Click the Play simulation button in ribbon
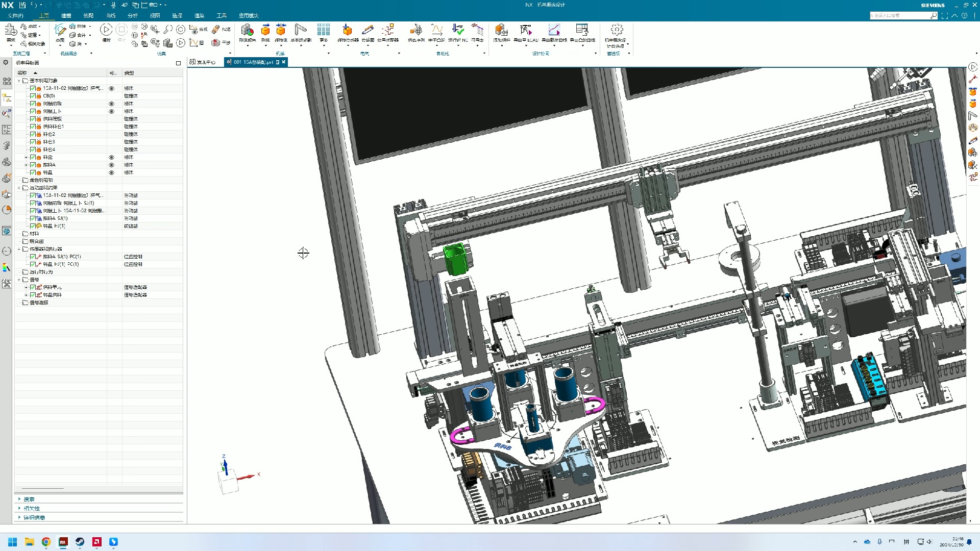 (106, 30)
